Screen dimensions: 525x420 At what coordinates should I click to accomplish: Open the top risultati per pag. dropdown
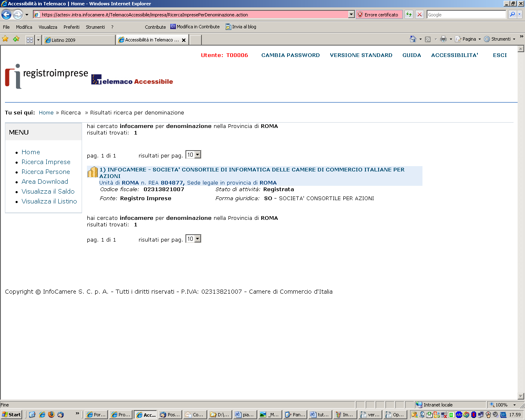tap(193, 155)
